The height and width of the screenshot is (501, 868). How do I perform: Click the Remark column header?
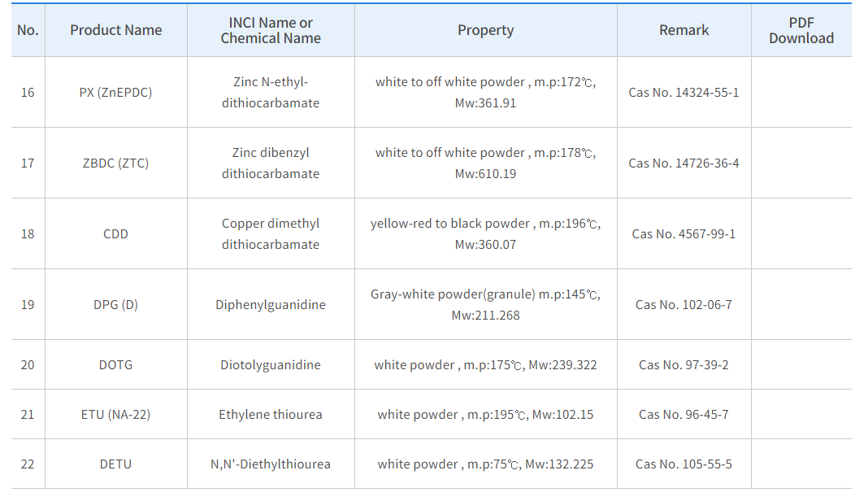(x=684, y=30)
